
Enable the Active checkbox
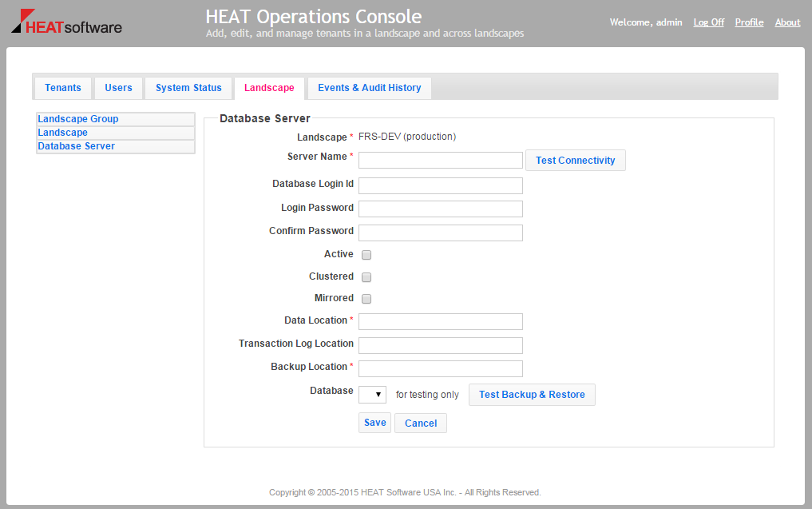[366, 254]
